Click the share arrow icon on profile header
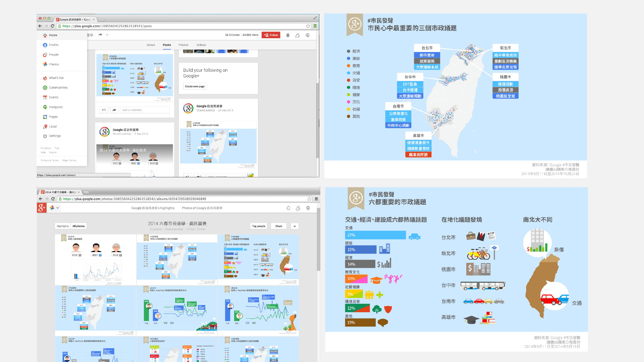The width and height of the screenshot is (644, 362). pyautogui.click(x=100, y=35)
